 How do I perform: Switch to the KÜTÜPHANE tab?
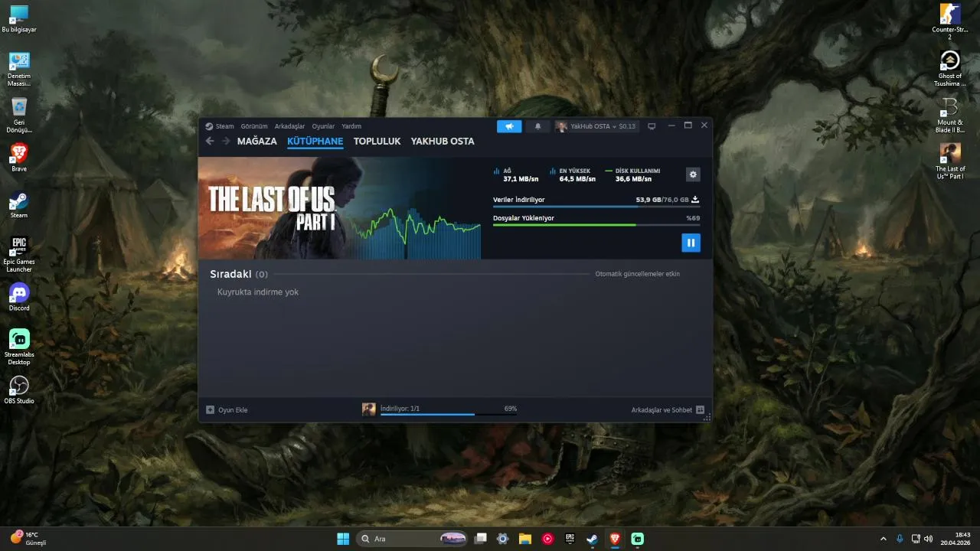point(315,142)
